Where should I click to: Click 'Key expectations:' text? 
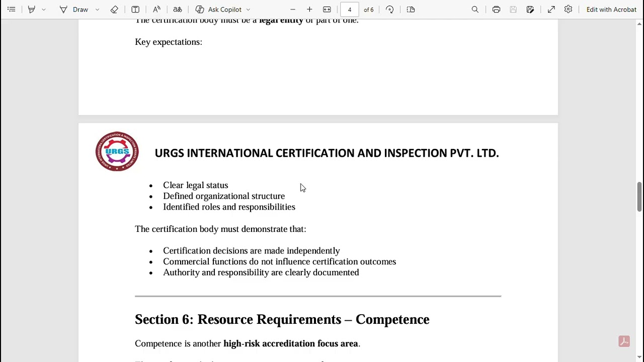(169, 42)
